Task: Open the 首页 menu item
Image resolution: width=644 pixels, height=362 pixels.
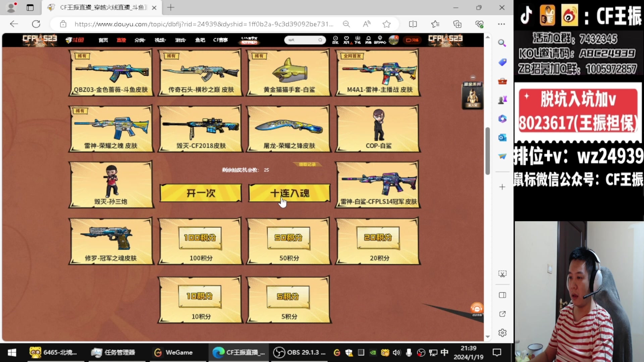Action: [x=103, y=40]
